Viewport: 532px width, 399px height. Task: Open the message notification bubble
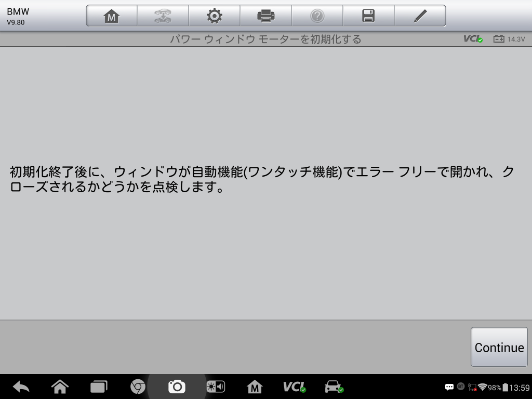pyautogui.click(x=449, y=387)
